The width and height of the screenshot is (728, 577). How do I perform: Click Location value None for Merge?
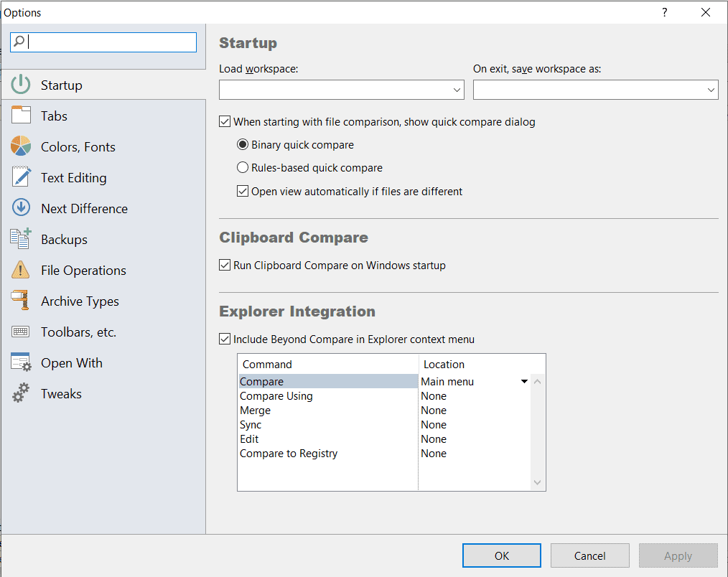coord(434,410)
